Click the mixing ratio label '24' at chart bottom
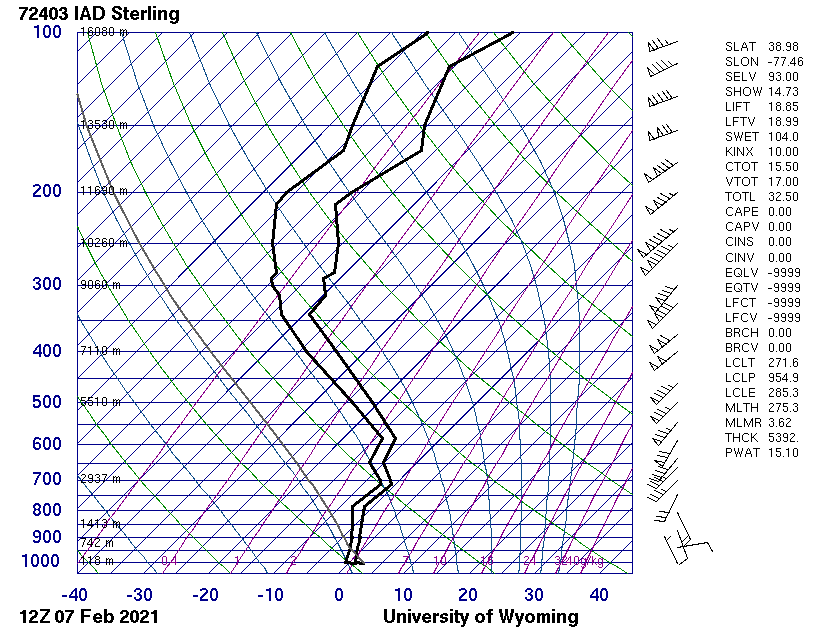This screenshot has height=641, width=824. pos(529,561)
